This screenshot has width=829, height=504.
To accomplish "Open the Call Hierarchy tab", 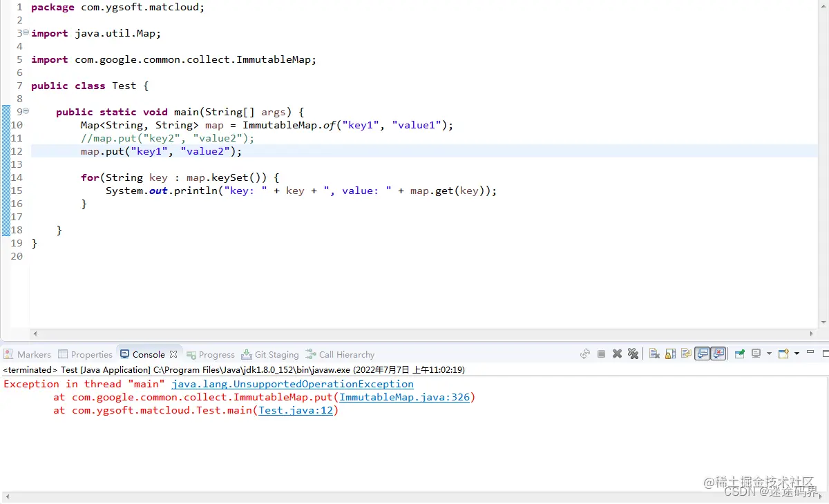I will coord(341,354).
